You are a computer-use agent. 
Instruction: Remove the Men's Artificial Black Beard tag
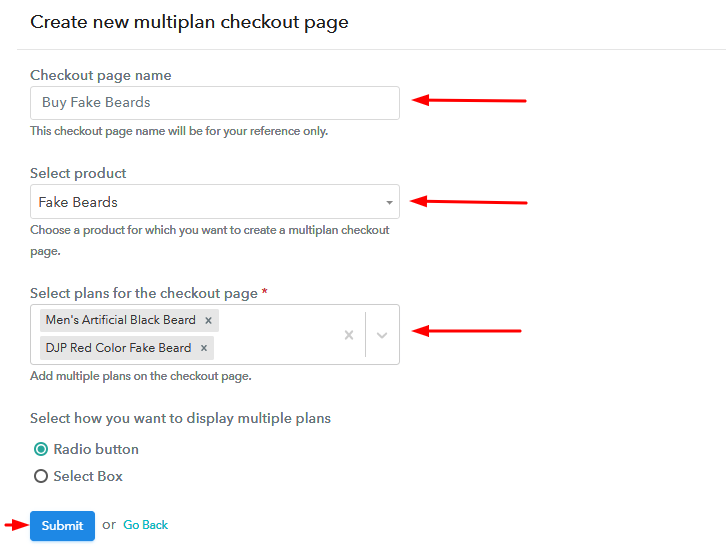(x=208, y=320)
